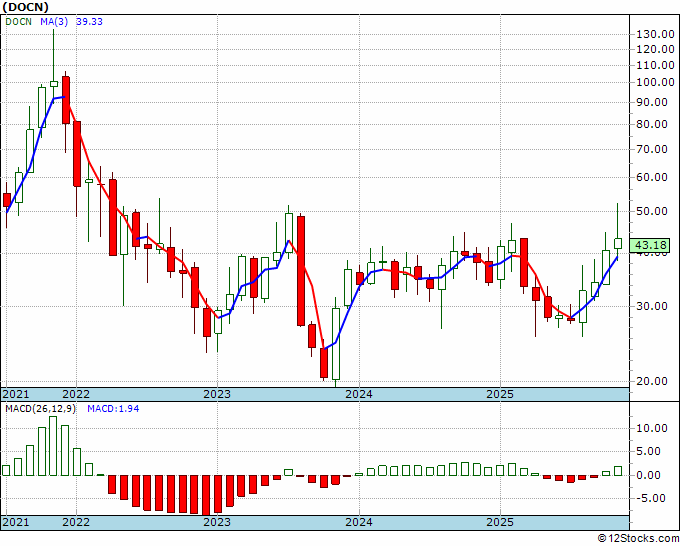
Task: Click 2024 on the price chart timeline
Action: (x=359, y=395)
